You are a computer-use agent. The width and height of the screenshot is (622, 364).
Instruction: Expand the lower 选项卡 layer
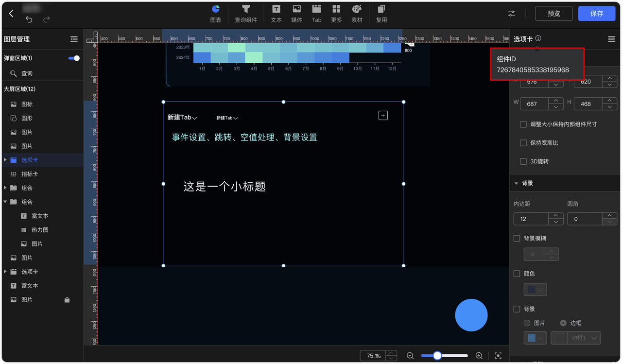click(5, 272)
